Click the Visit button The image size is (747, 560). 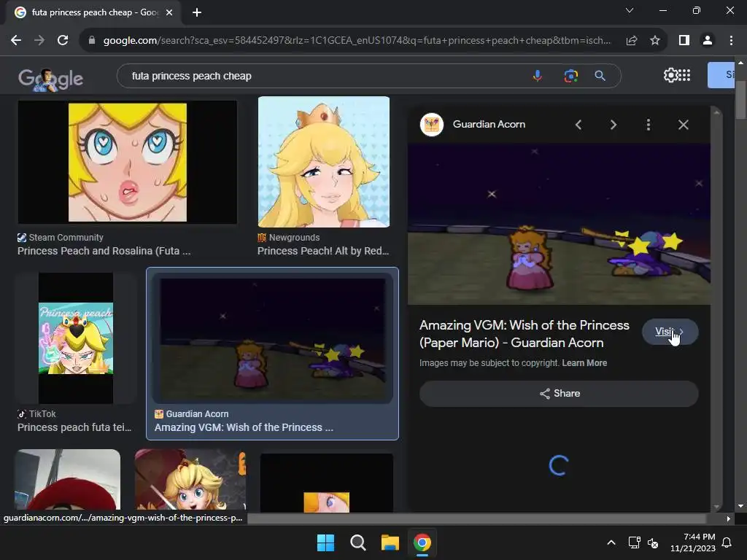click(670, 332)
